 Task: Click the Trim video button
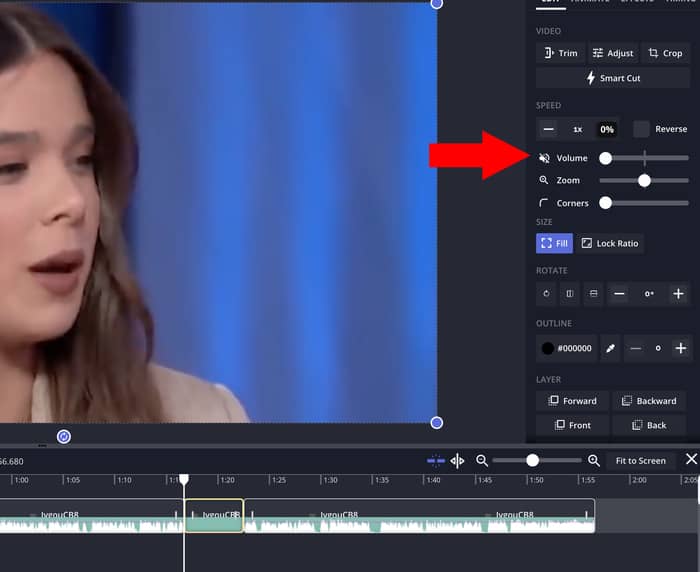560,53
